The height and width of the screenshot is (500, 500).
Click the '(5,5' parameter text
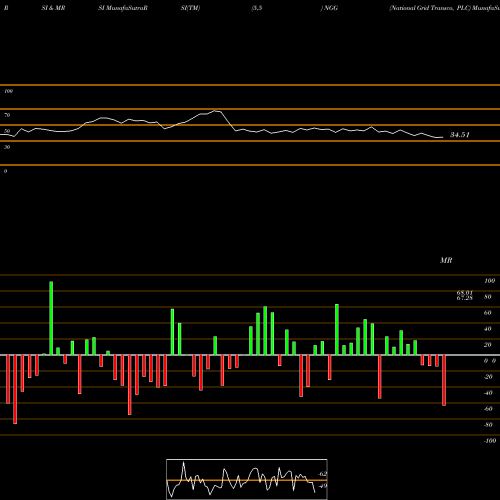pos(257,8)
